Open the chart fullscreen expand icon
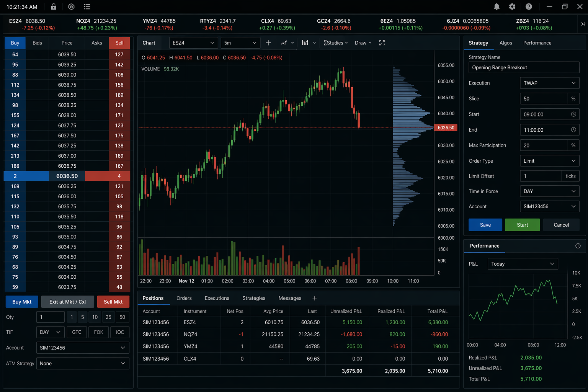 pos(382,42)
